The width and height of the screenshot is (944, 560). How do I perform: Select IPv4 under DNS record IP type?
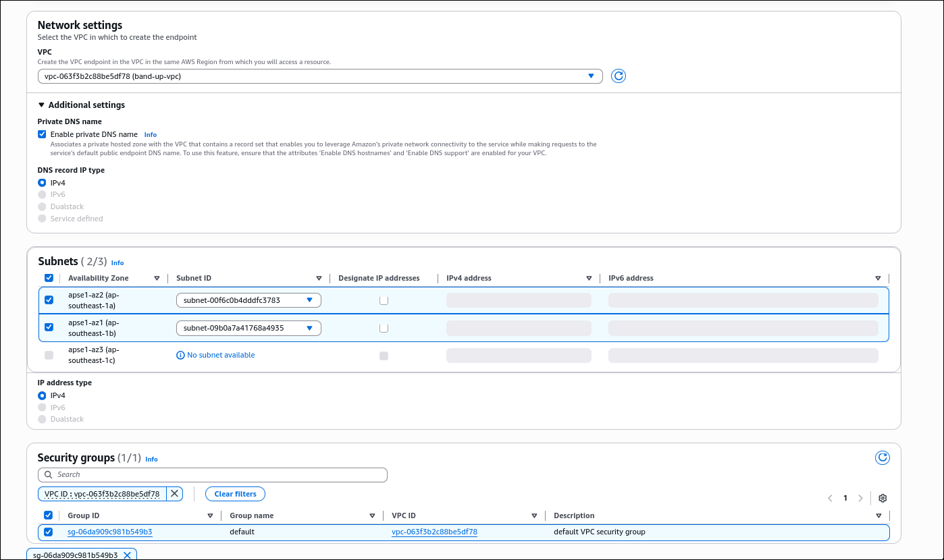click(x=43, y=183)
